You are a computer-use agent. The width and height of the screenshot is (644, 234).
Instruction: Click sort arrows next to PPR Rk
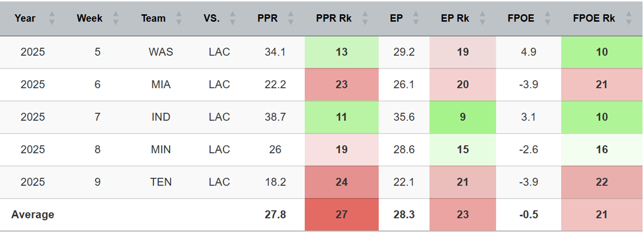(365, 19)
